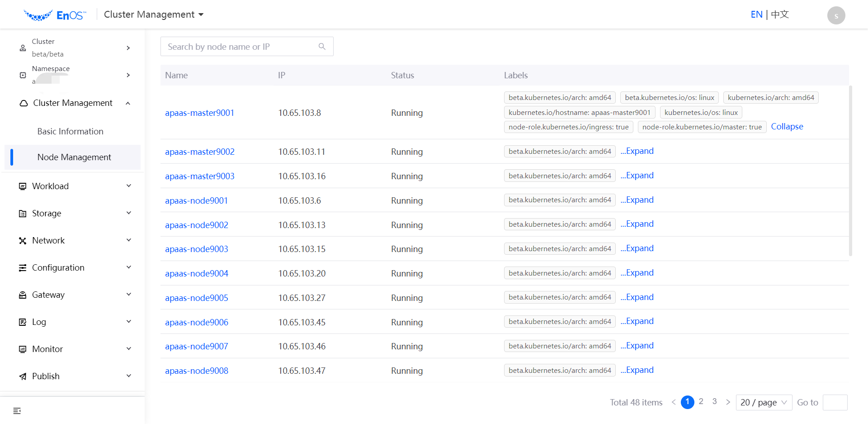
Task: Collapse the sidebar using the bottom-left icon
Action: 17,410
